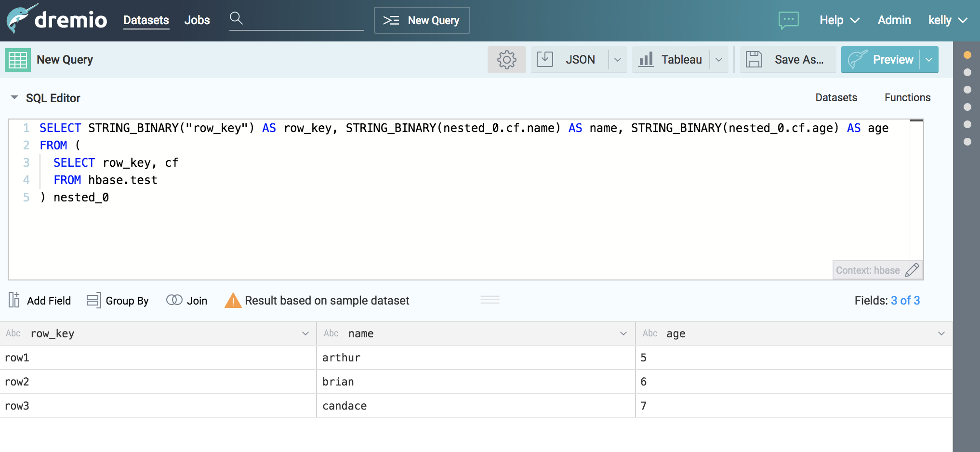Edit context using pencil icon
The image size is (980, 452).
912,270
